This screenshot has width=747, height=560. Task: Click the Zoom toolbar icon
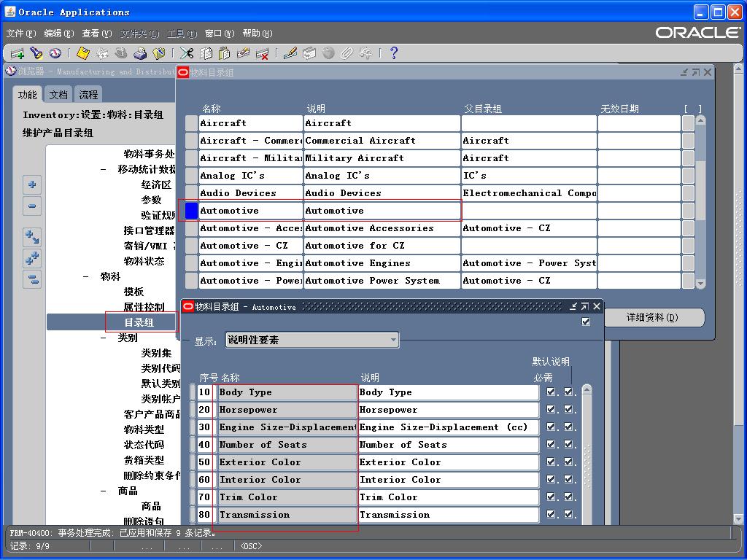[309, 53]
